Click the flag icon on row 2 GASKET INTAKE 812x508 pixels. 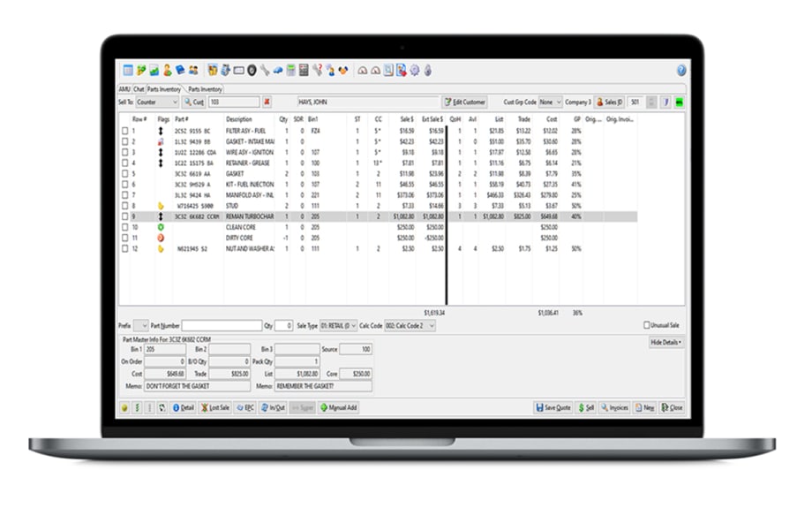[161, 141]
